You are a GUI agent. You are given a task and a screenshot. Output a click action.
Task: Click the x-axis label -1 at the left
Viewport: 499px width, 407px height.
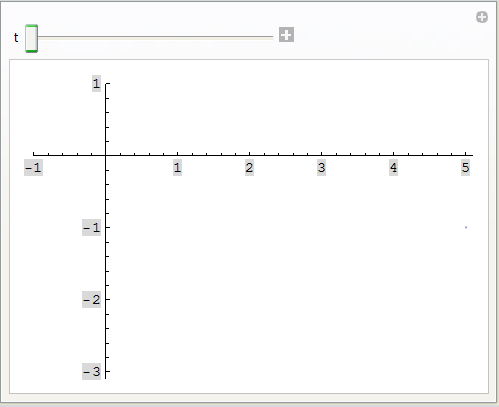coord(33,167)
